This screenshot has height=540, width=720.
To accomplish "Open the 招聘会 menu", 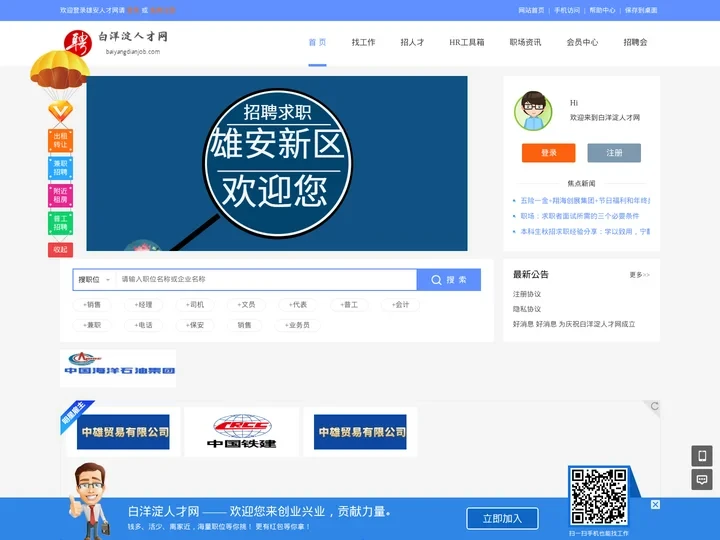I will 635,42.
